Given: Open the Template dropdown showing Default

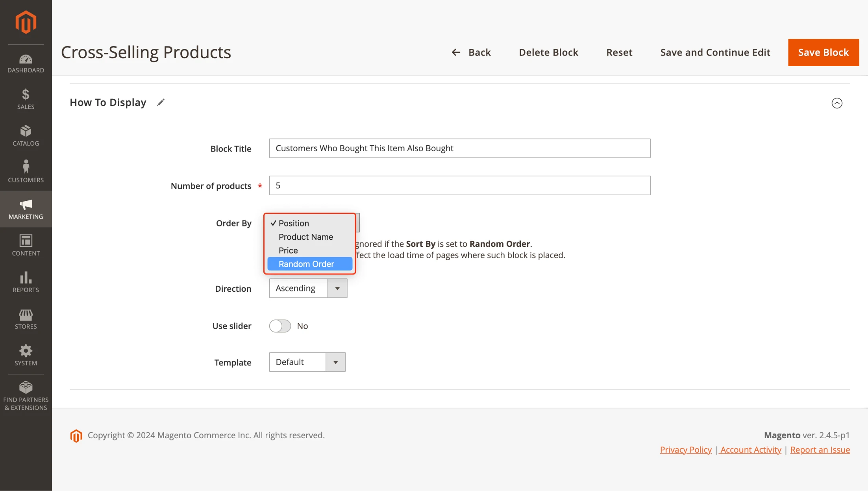Looking at the screenshot, I should tap(335, 362).
